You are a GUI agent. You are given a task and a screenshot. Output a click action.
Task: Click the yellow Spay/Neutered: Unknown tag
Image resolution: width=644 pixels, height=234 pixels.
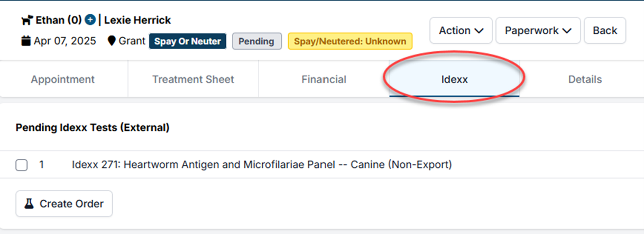click(350, 41)
